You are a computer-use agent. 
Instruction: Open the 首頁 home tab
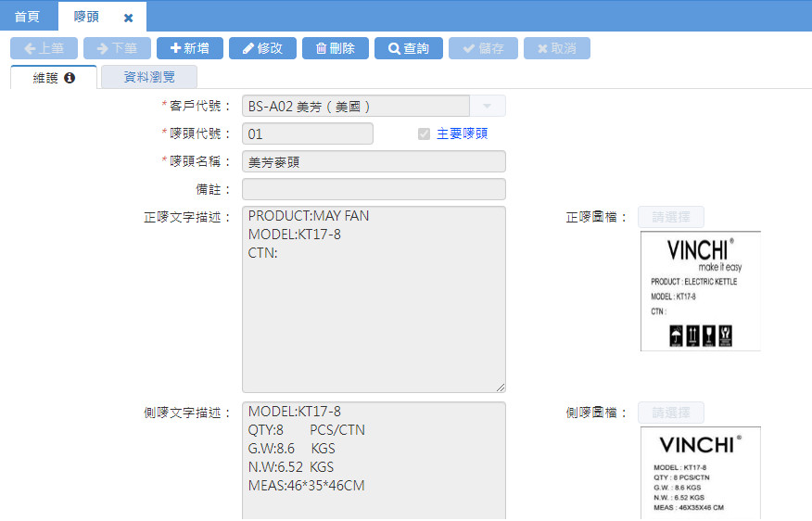tap(28, 17)
